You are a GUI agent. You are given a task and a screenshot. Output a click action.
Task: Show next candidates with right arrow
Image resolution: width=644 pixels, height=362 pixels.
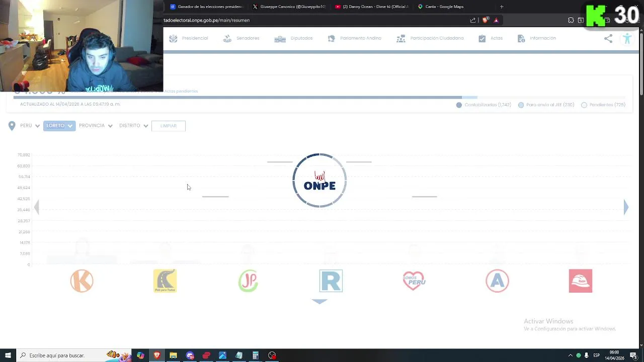pyautogui.click(x=626, y=207)
